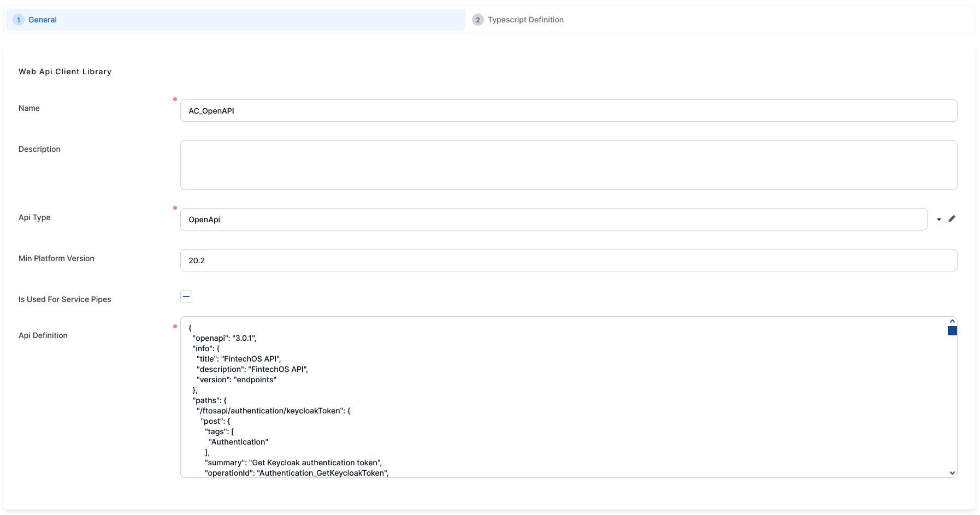Edit the Api Type using the pencil icon
Screen dimensions: 980x515
pyautogui.click(x=952, y=218)
